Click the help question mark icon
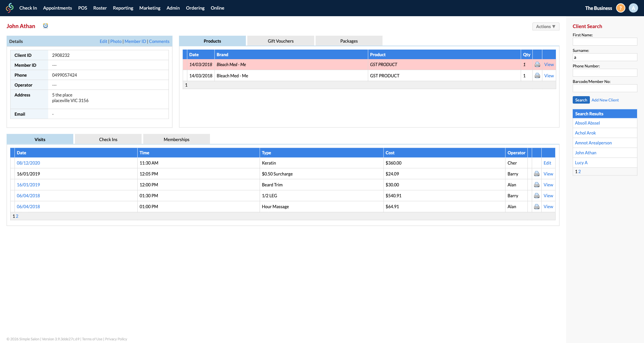The width and height of the screenshot is (644, 343). pos(620,8)
